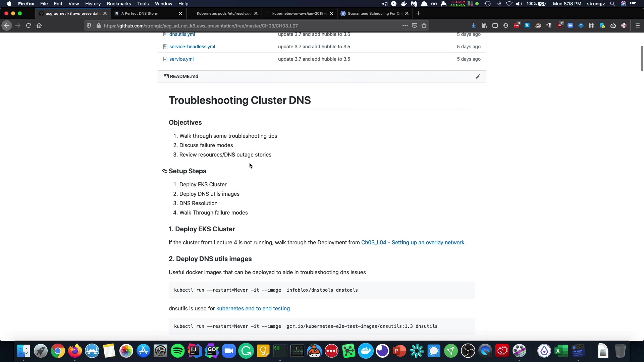
Task: Open the tracking protection shield icon
Action: click(x=89, y=26)
